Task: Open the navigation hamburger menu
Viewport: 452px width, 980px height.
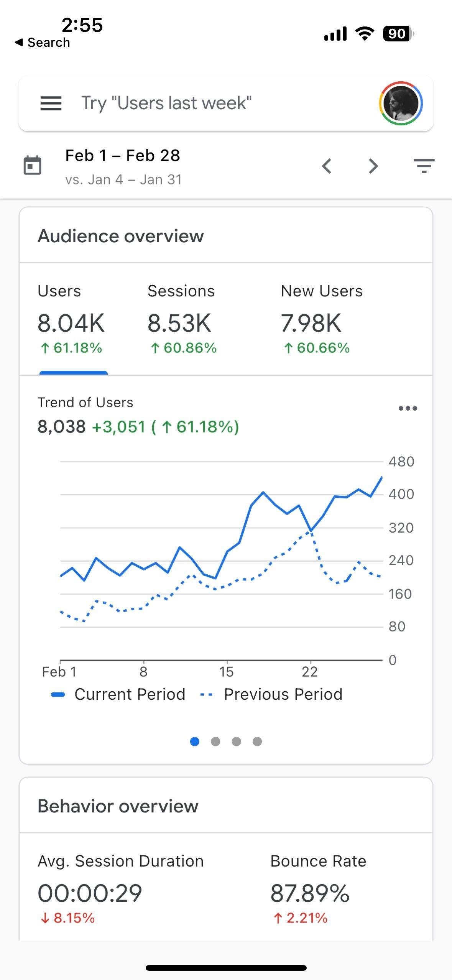Action: pyautogui.click(x=50, y=104)
